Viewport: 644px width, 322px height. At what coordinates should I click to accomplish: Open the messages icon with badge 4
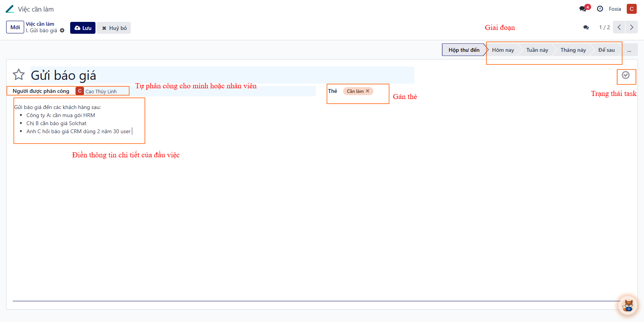[x=583, y=9]
